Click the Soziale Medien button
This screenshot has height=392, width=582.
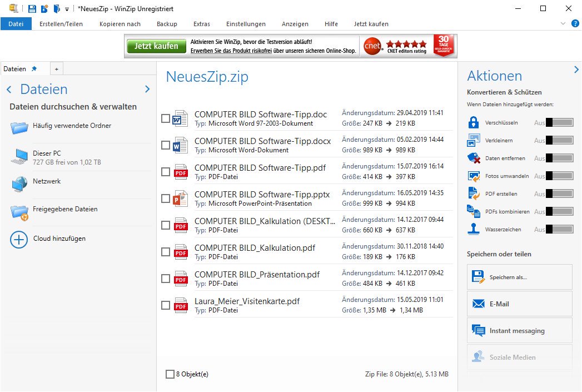pyautogui.click(x=519, y=357)
